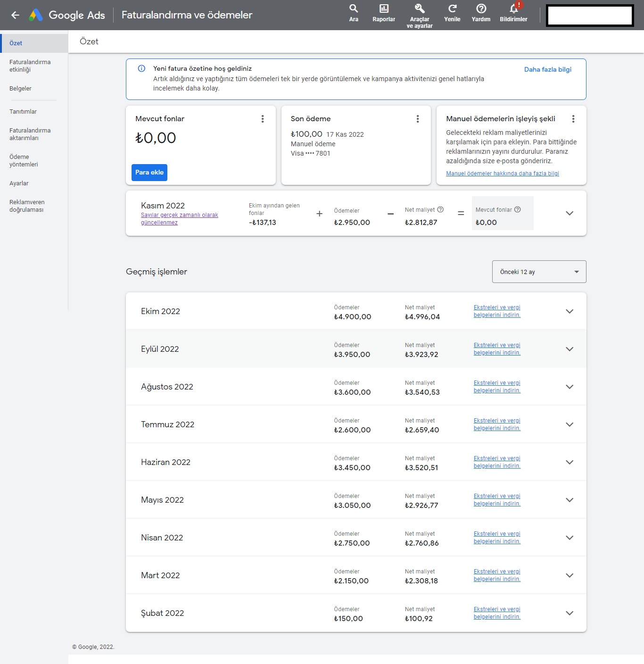The height and width of the screenshot is (664, 644).
Task: Click Eylül 2022 payments value ₺3.950,00
Action: 352,355
